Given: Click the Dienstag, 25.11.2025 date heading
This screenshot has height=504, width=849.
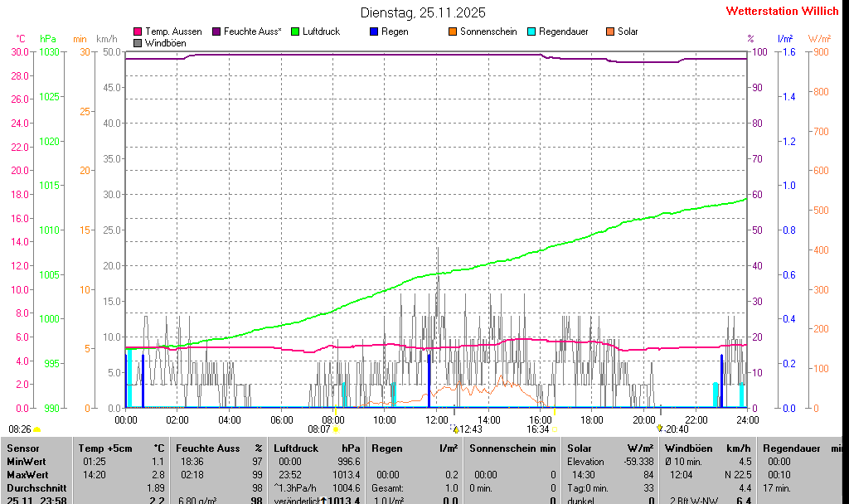Looking at the screenshot, I should [x=423, y=12].
